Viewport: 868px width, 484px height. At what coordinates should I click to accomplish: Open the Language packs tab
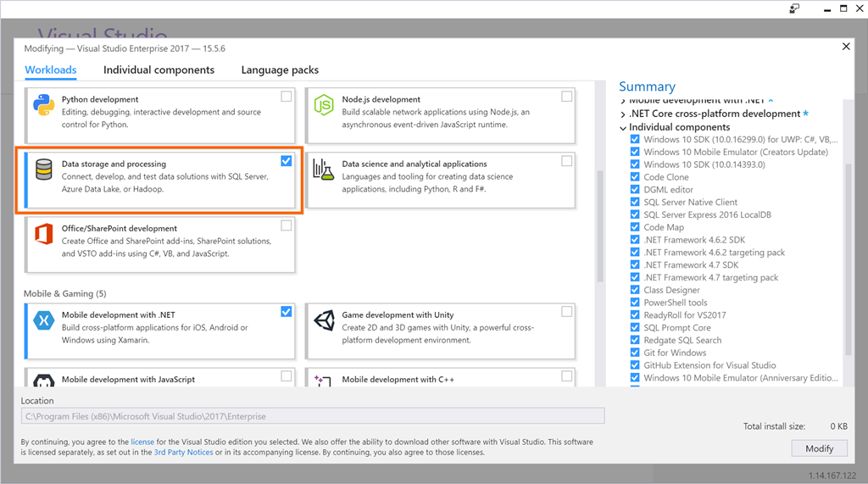[x=280, y=70]
